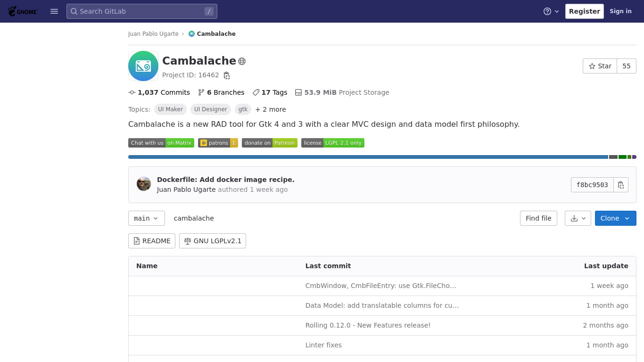Screen dimensions: 644x362
Task: Open the 1,037 Commits link
Action: pos(159,92)
